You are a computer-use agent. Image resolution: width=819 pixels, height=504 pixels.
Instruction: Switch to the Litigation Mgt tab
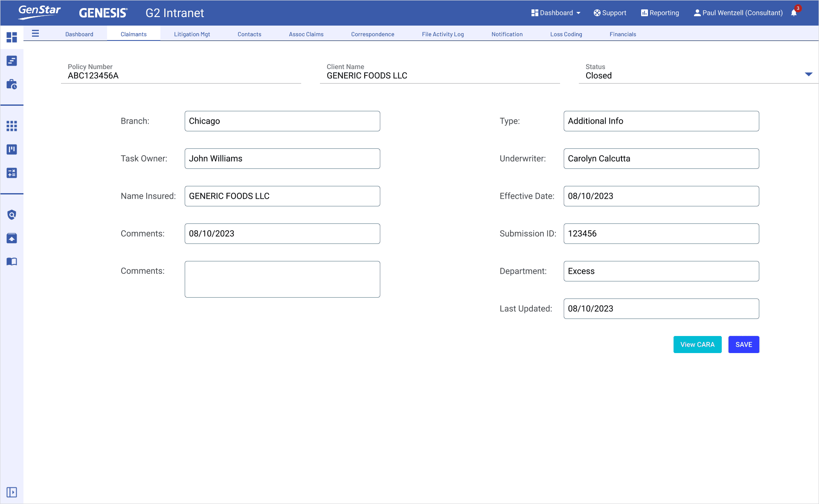click(192, 34)
